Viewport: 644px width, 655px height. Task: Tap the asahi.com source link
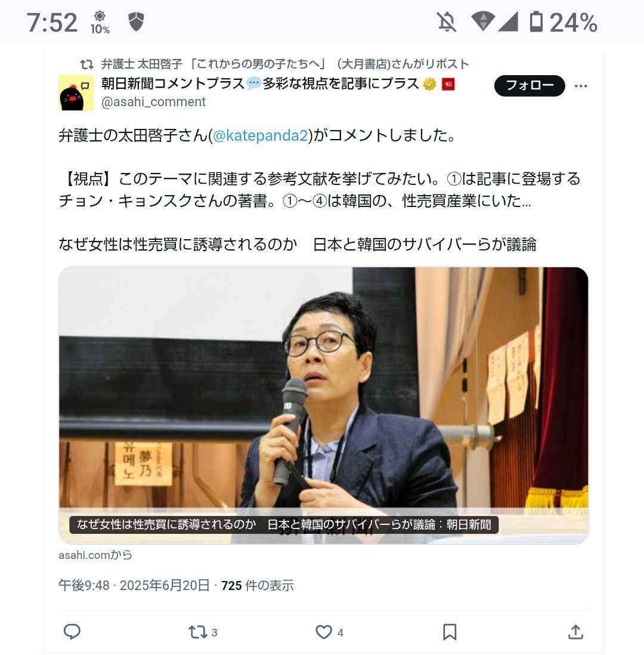click(x=95, y=555)
